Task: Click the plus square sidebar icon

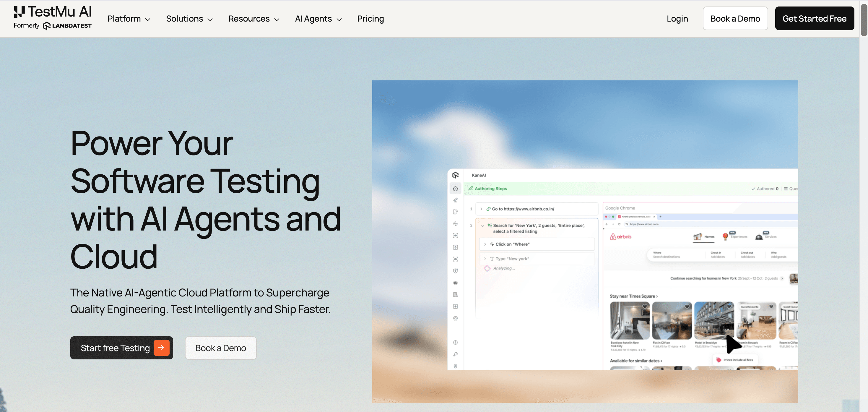Action: coord(455,306)
